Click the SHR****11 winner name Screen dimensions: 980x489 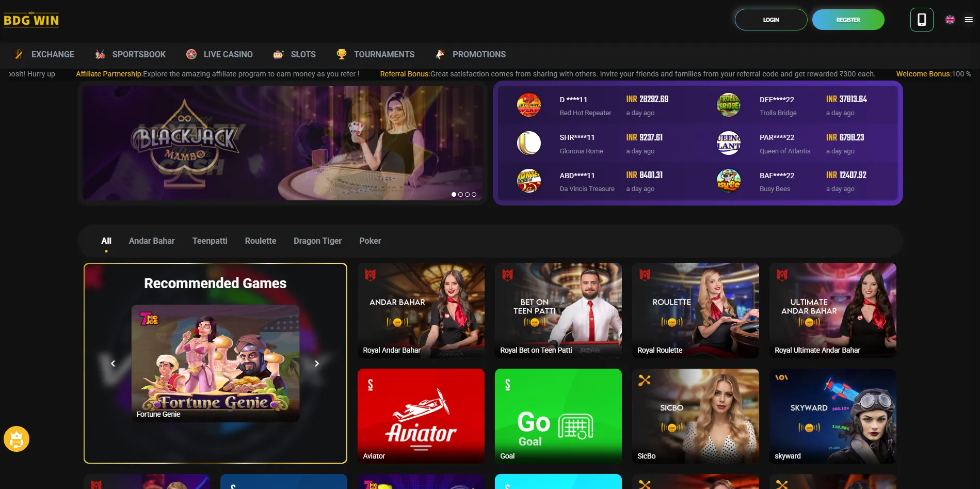point(577,137)
